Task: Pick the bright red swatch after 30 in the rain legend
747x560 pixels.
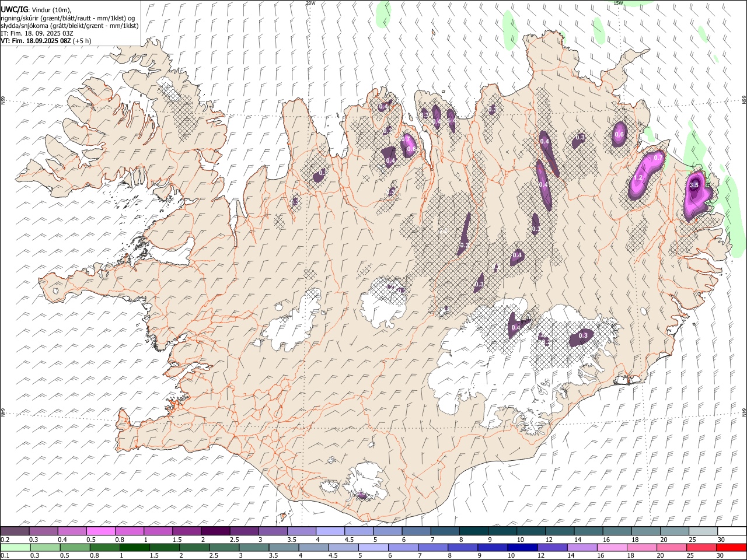Action: tap(731, 547)
